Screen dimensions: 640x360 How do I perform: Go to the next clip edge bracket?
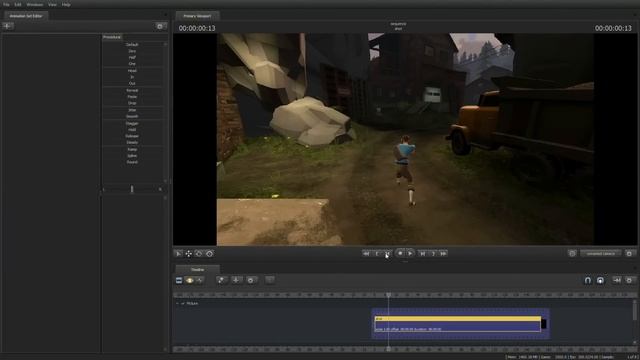433,254
